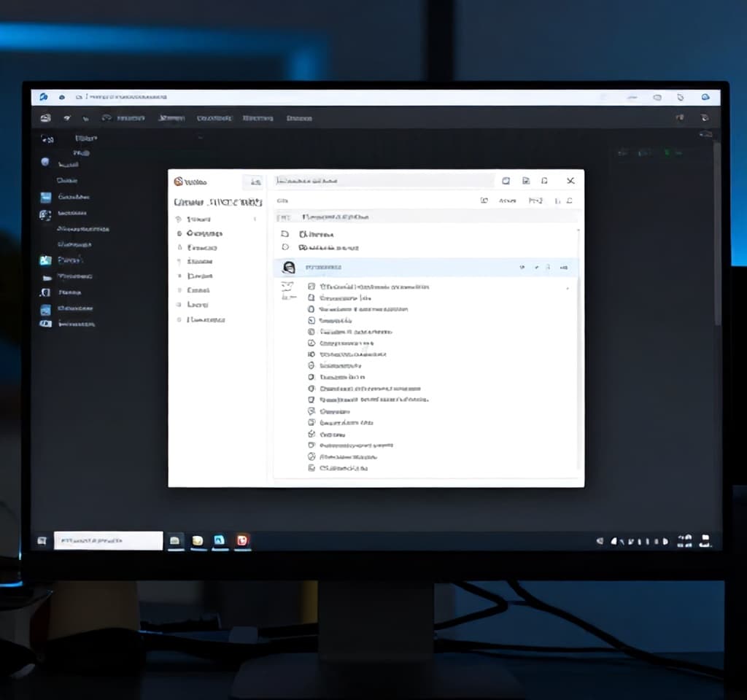Click the orange round logo in the dialog
The image size is (747, 700).
178,182
